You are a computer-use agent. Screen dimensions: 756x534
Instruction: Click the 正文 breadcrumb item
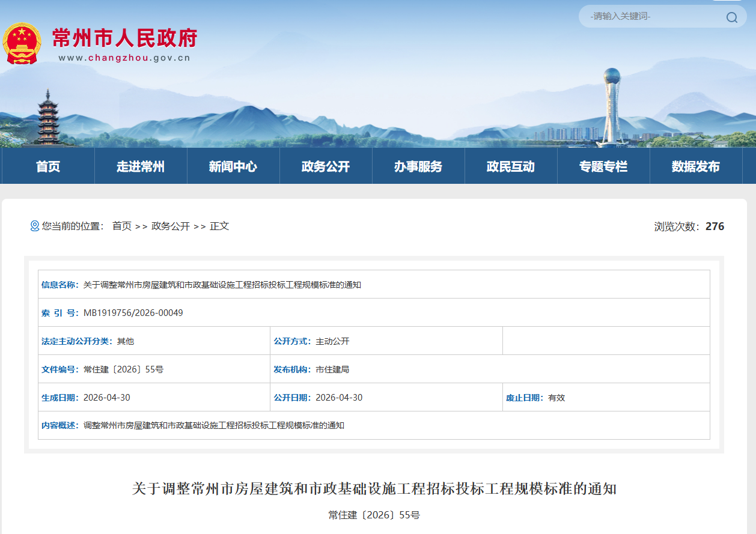219,226
